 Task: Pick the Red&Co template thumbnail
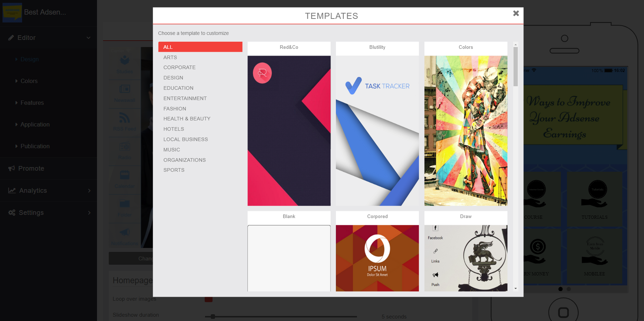pyautogui.click(x=289, y=131)
